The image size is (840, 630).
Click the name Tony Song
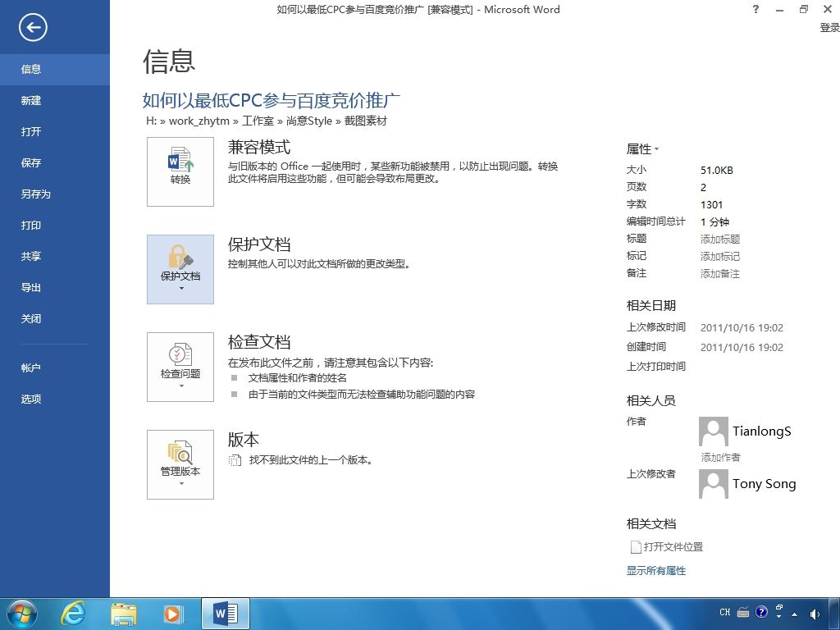coord(764,484)
